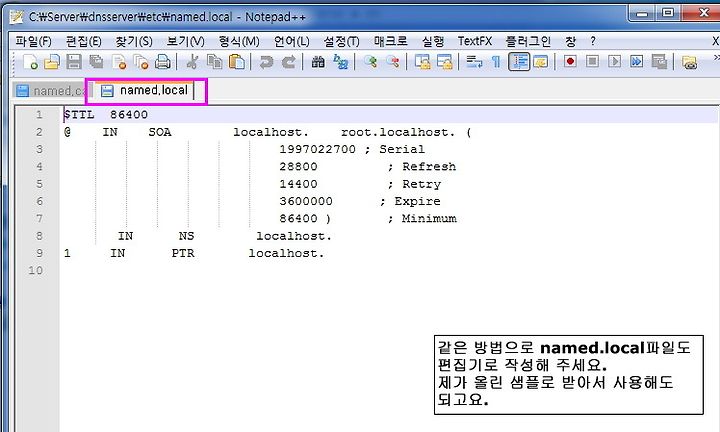Zoom in with the magnifier plus icon
Viewport: 720px width, 432px height.
370,62
